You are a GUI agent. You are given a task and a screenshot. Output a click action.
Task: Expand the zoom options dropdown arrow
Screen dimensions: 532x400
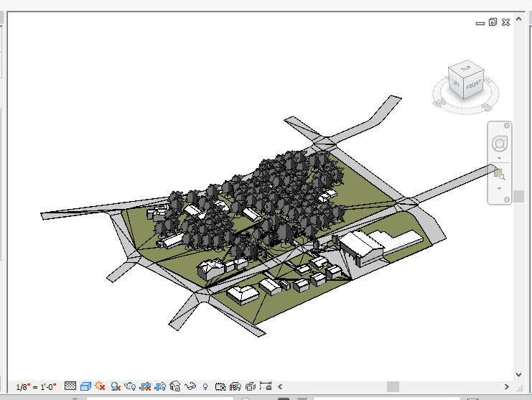pyautogui.click(x=499, y=188)
